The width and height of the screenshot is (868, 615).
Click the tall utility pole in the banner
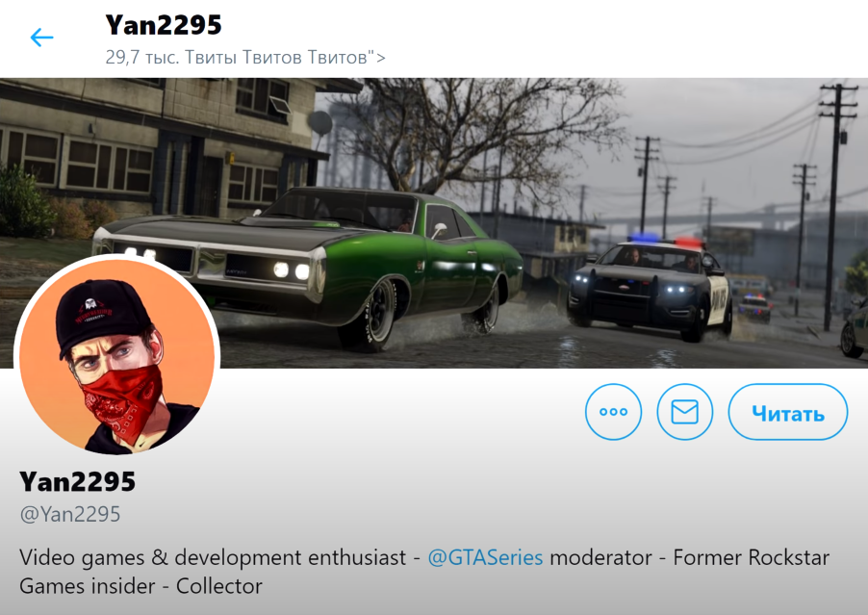834,207
